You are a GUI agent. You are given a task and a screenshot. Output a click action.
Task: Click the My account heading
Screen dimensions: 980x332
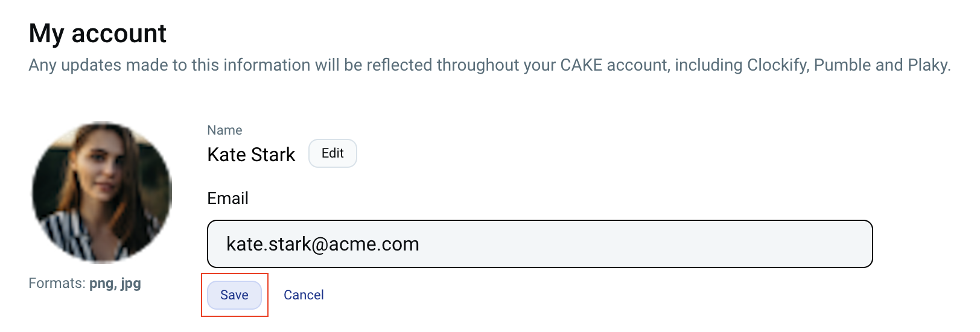coord(98,33)
